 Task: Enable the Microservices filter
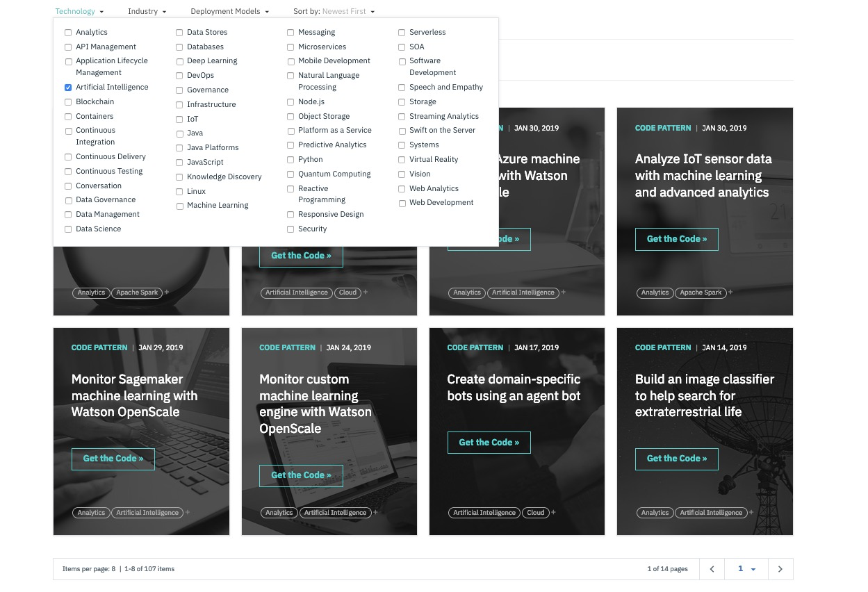click(x=290, y=47)
